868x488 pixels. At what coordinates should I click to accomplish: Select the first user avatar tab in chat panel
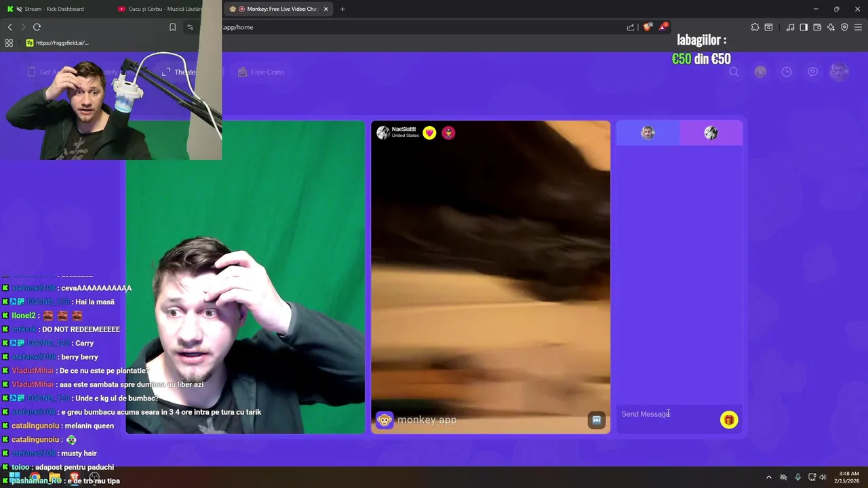[x=648, y=133]
